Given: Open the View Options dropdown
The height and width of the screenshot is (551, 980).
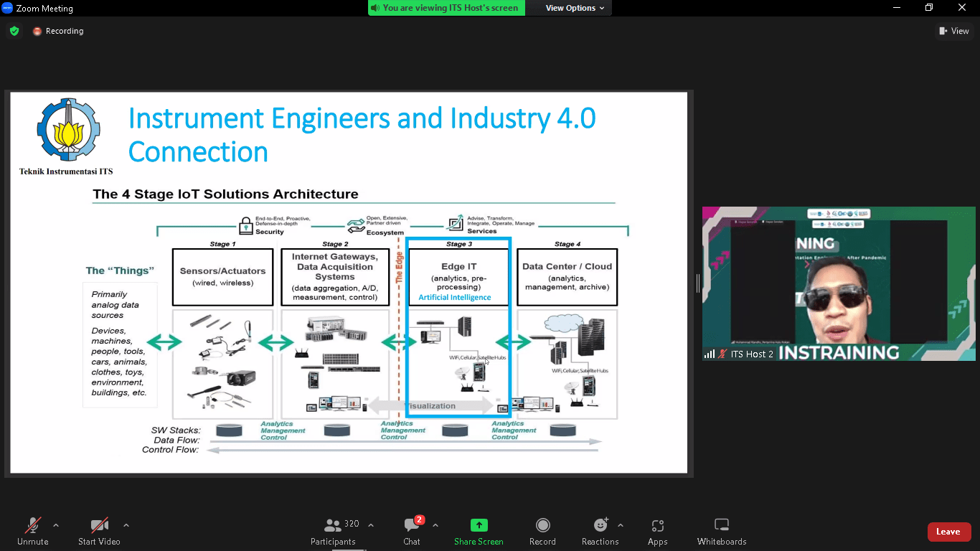Looking at the screenshot, I should coord(575,8).
